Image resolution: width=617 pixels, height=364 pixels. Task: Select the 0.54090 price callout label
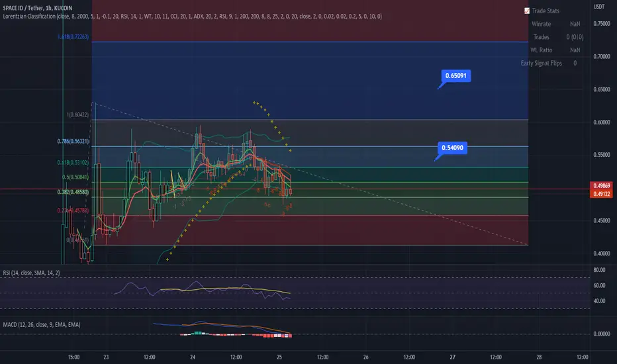pos(452,148)
